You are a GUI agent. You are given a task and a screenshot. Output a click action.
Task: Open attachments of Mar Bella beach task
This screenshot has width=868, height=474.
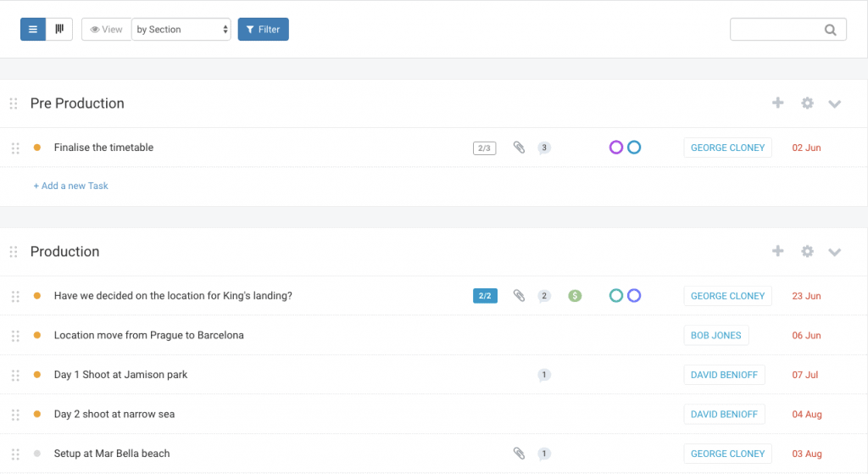(519, 454)
